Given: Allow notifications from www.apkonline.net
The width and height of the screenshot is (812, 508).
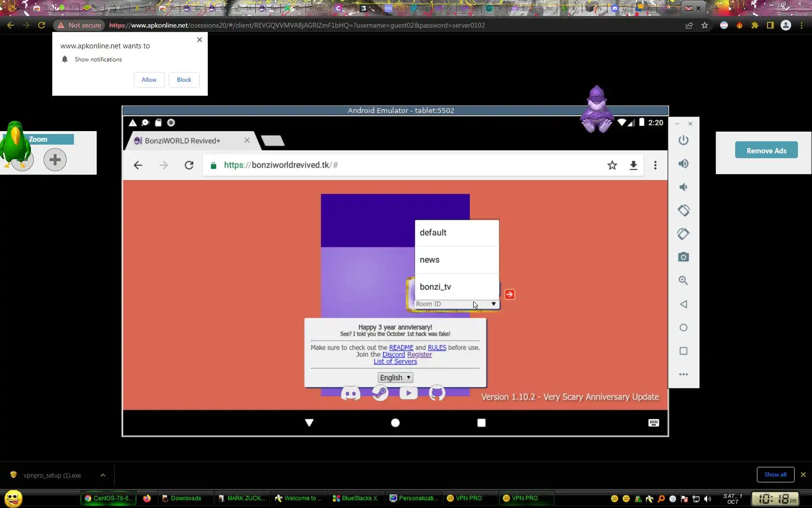Looking at the screenshot, I should (149, 80).
